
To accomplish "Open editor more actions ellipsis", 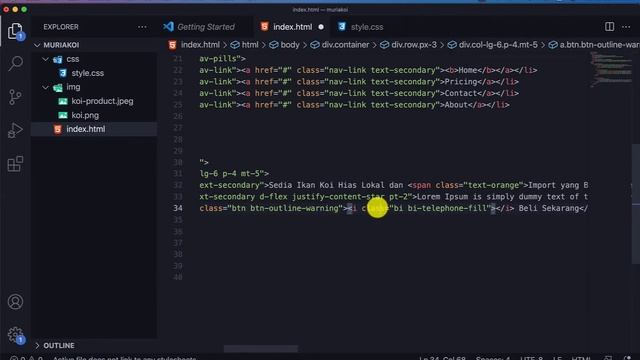I will [x=626, y=27].
